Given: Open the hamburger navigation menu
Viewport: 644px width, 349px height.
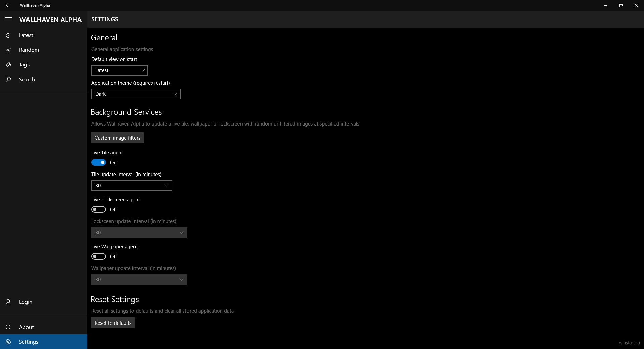Looking at the screenshot, I should [8, 19].
